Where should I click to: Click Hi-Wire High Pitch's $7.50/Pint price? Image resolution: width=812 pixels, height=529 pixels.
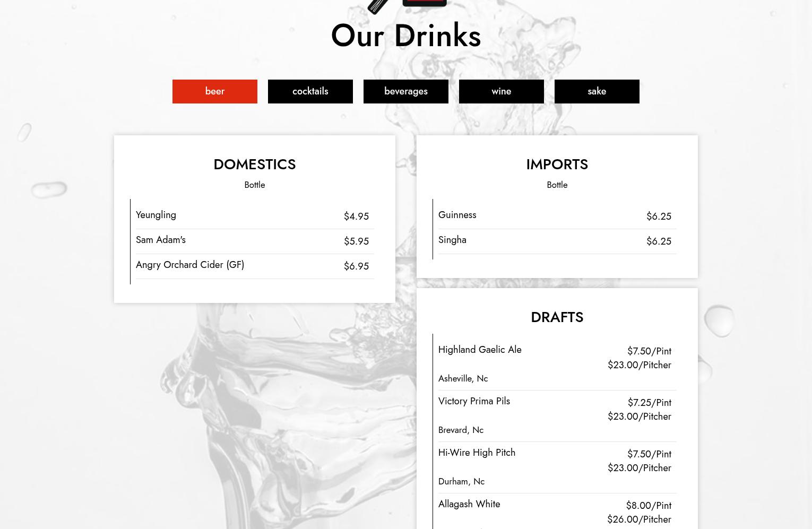click(x=649, y=454)
